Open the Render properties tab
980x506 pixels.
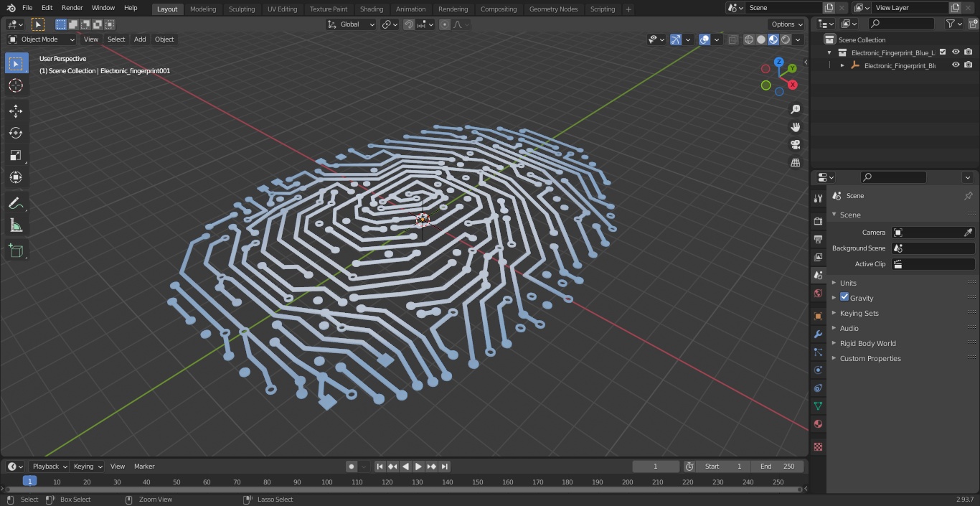click(x=818, y=221)
